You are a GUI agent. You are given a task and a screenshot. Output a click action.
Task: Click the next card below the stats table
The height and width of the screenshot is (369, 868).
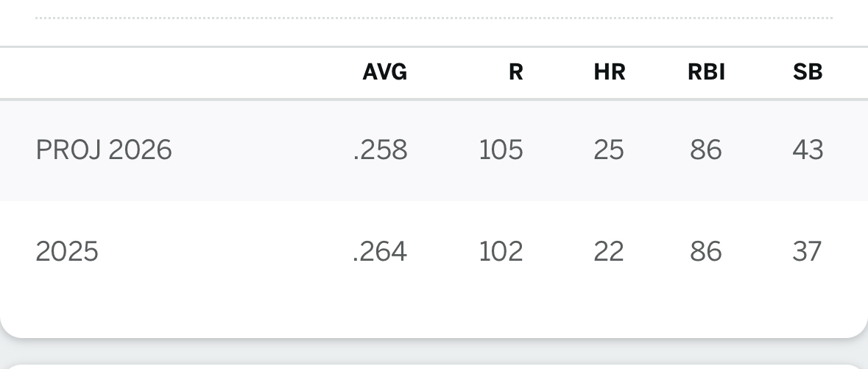click(434, 365)
